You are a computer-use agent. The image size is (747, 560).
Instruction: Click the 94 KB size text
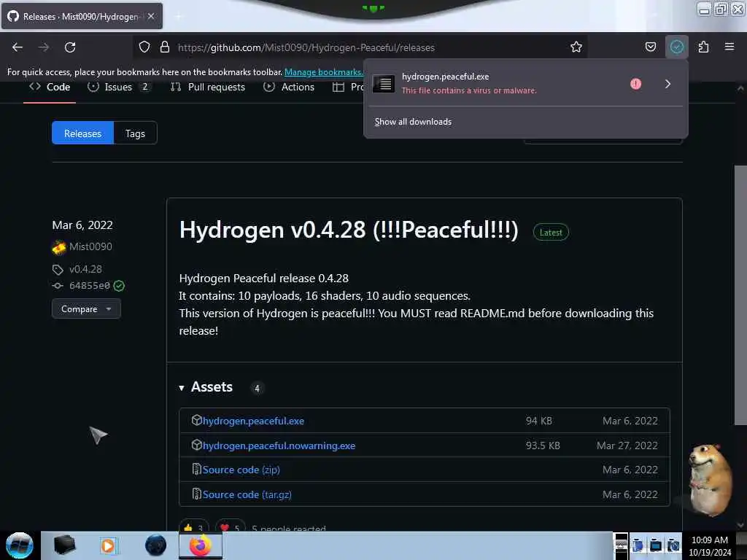(539, 421)
